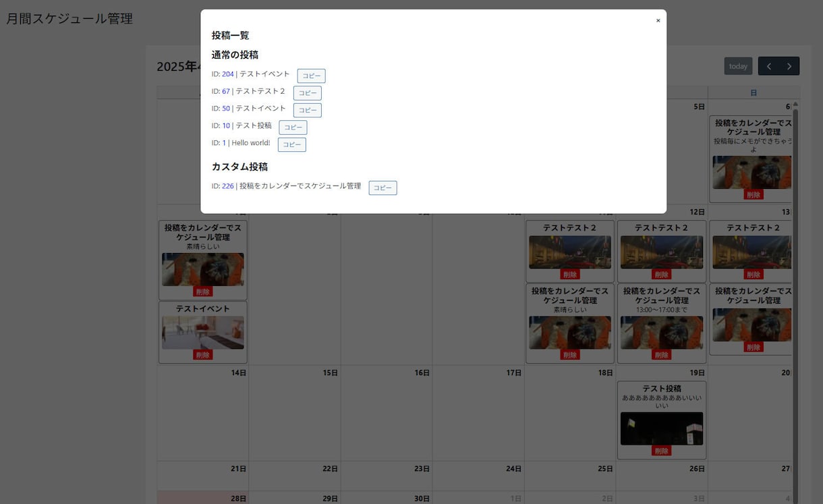Copy the ID 50 テストイベント post

[307, 110]
